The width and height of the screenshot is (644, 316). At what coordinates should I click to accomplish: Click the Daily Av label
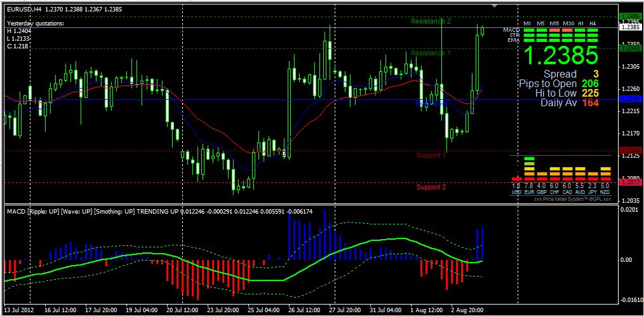558,103
